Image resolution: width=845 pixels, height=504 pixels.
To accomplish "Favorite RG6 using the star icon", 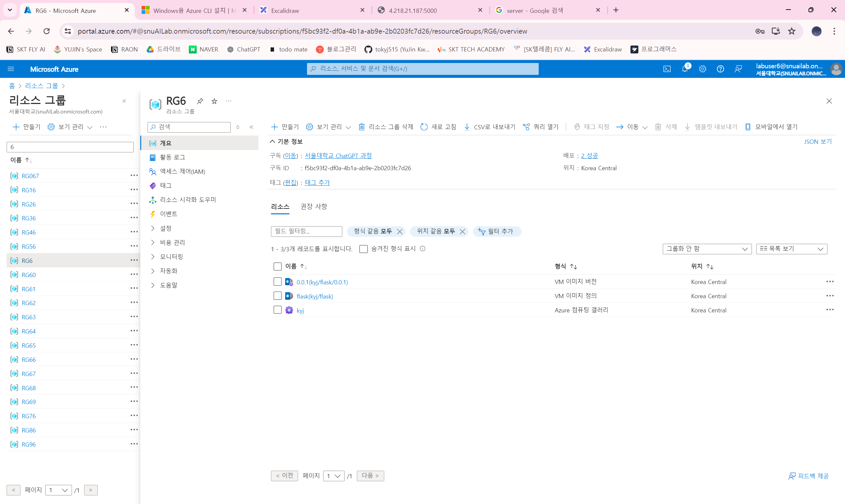I will tap(214, 101).
